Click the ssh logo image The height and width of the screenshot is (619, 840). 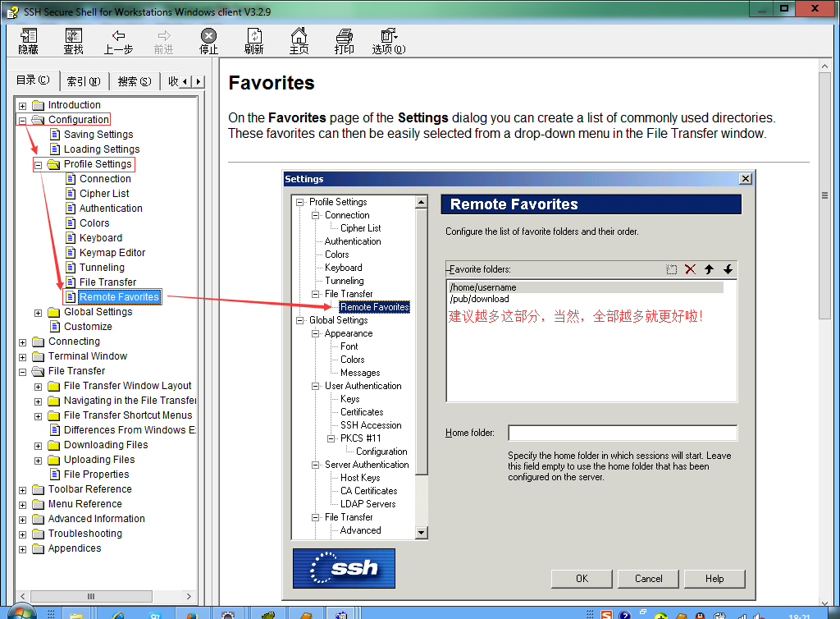pyautogui.click(x=344, y=568)
